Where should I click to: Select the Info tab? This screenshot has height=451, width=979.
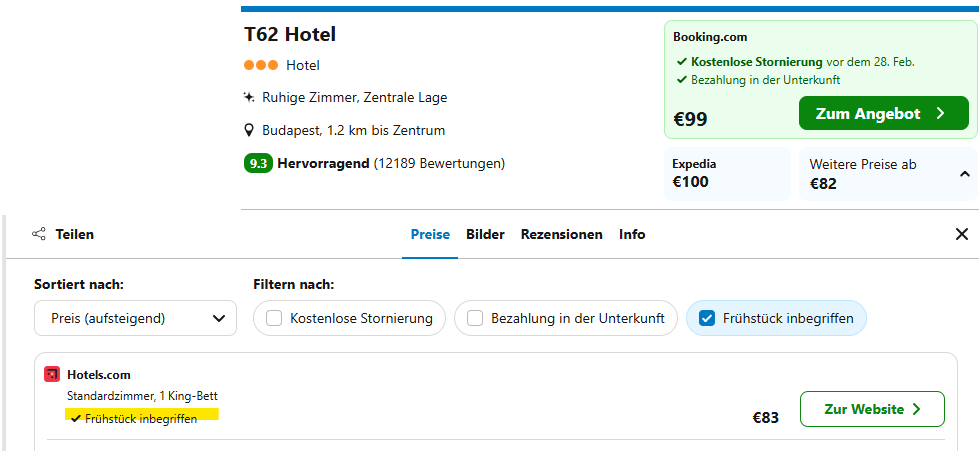632,234
